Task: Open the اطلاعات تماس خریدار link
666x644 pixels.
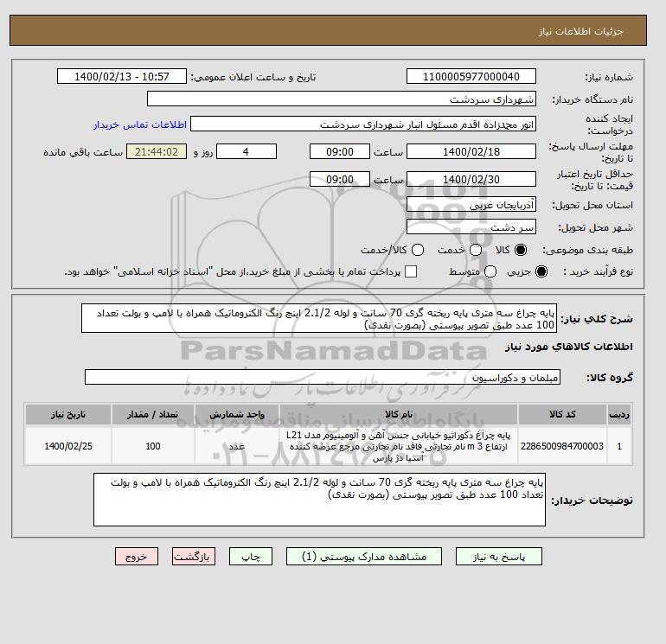Action: click(x=140, y=124)
